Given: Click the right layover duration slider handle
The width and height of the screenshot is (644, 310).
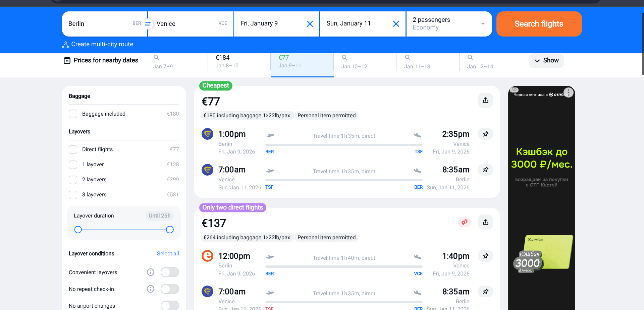Looking at the screenshot, I should point(170,230).
